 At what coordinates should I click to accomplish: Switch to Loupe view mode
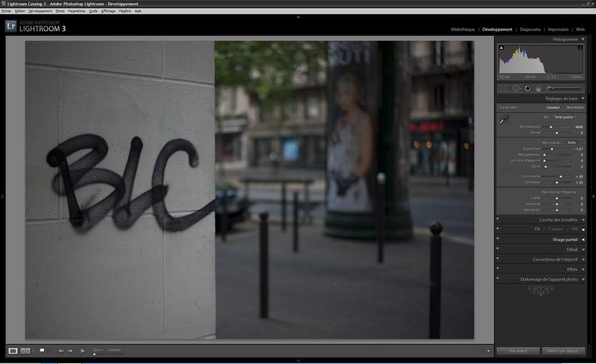13,351
